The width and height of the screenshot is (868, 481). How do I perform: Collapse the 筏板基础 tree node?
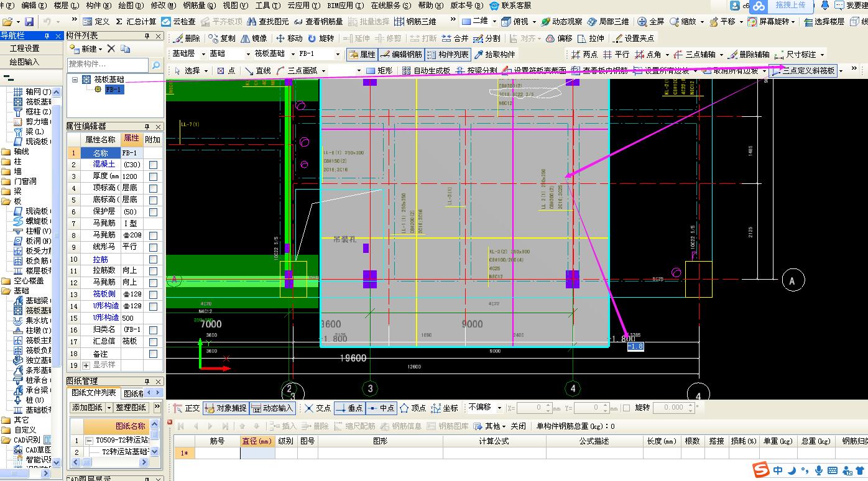(75, 80)
